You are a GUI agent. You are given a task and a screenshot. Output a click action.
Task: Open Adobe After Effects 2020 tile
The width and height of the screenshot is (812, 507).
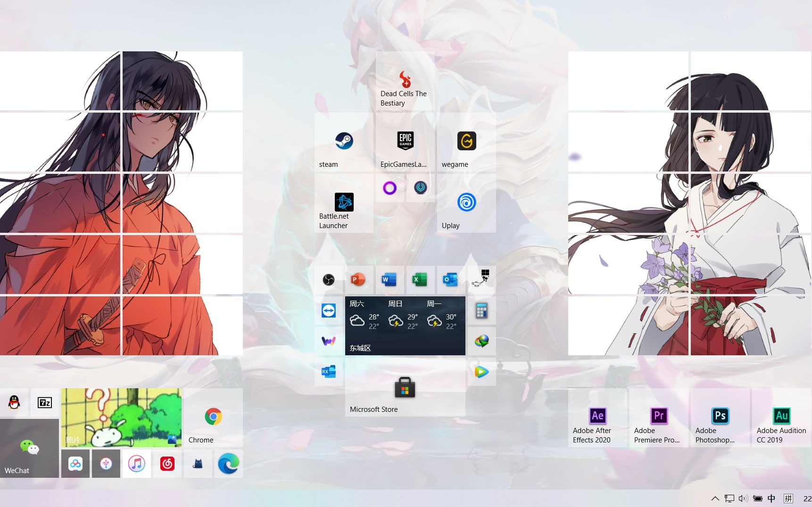[597, 417]
